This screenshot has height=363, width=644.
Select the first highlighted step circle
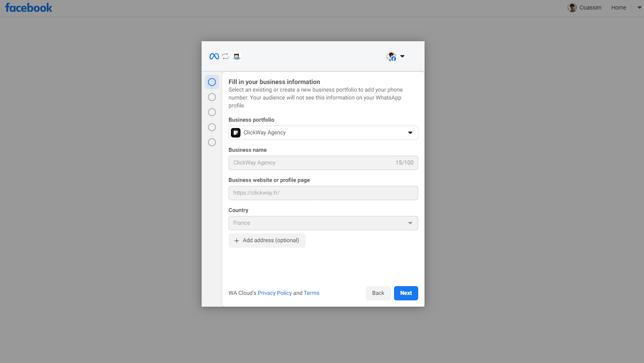coord(212,82)
